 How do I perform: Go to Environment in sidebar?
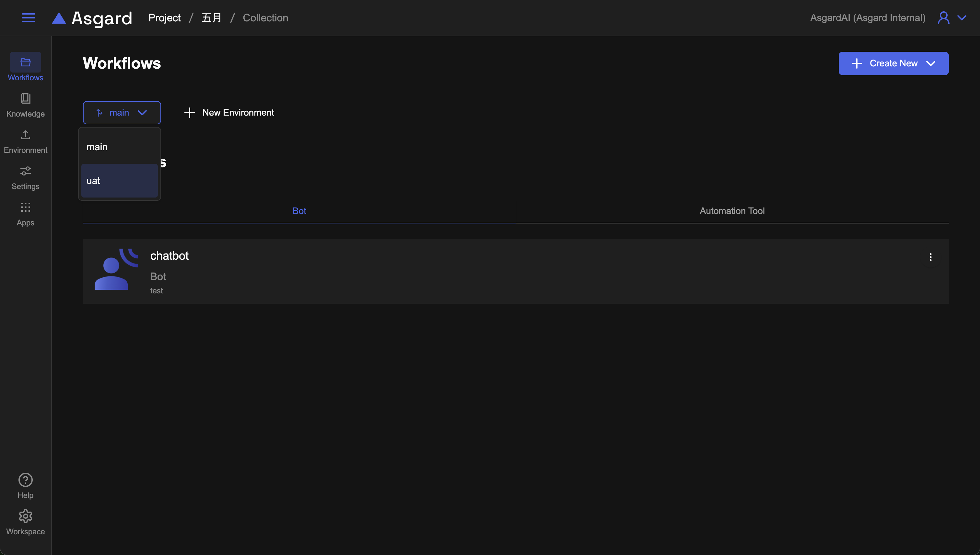point(26,141)
